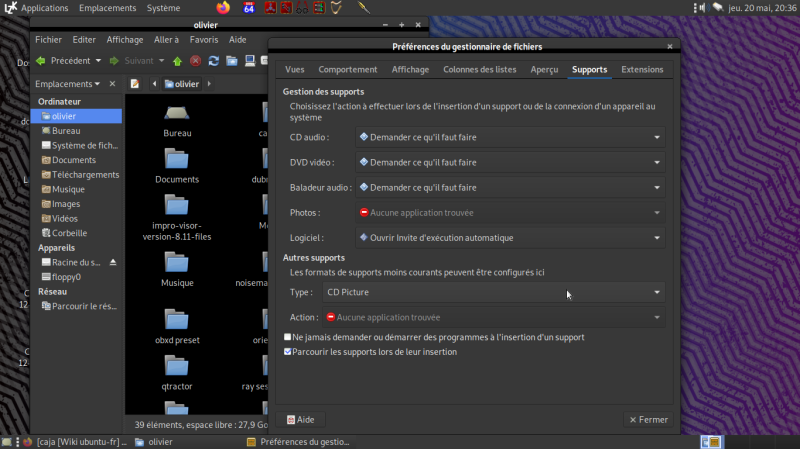
Task: Open the Baladeur audio action dropdown
Action: coord(510,187)
